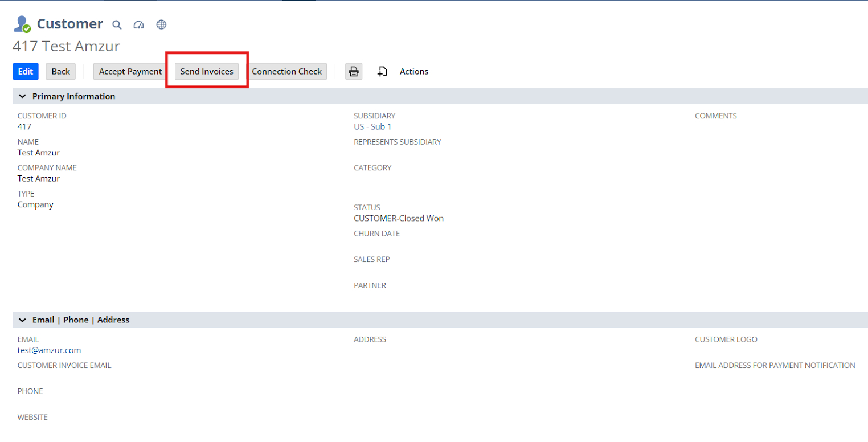Click the globe icon next to Customer

pos(161,24)
